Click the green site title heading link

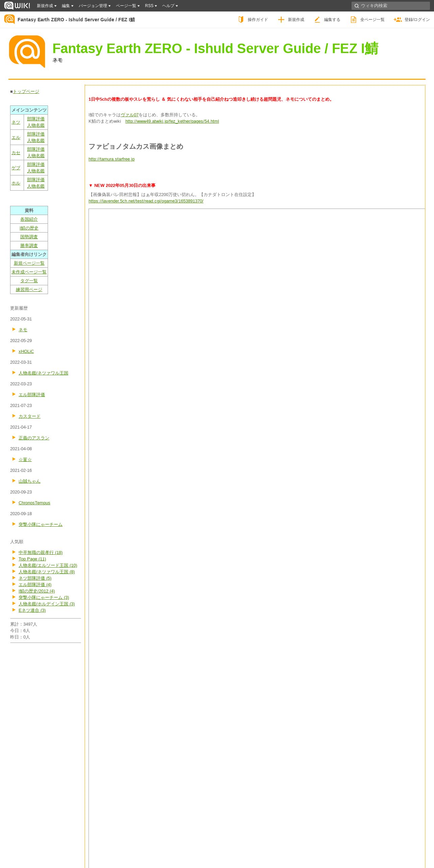215,48
